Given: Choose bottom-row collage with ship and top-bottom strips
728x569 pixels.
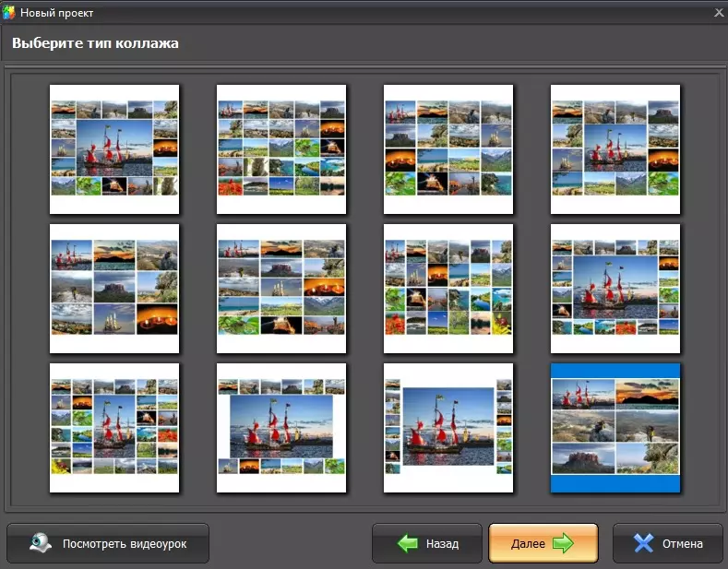Looking at the screenshot, I should pyautogui.click(x=281, y=428).
